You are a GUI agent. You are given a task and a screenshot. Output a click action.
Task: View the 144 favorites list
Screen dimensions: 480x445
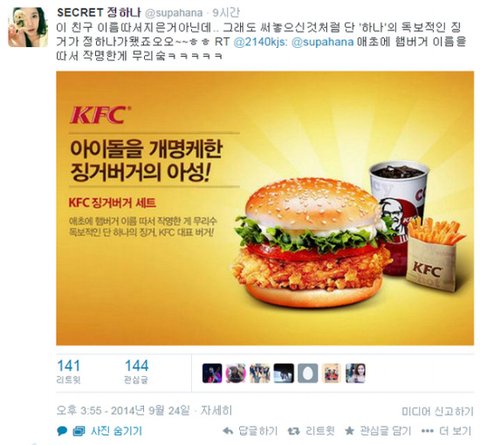(x=136, y=372)
